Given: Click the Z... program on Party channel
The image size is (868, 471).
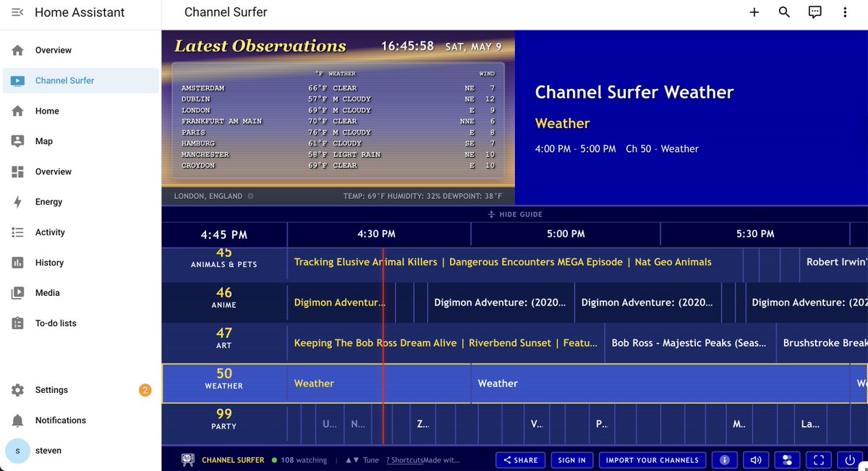Looking at the screenshot, I should pos(422,424).
